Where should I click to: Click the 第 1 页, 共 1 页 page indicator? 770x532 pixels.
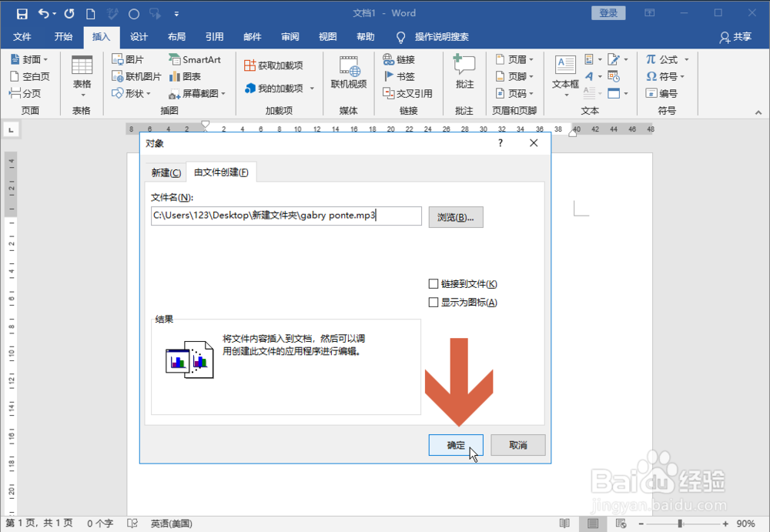point(39,524)
